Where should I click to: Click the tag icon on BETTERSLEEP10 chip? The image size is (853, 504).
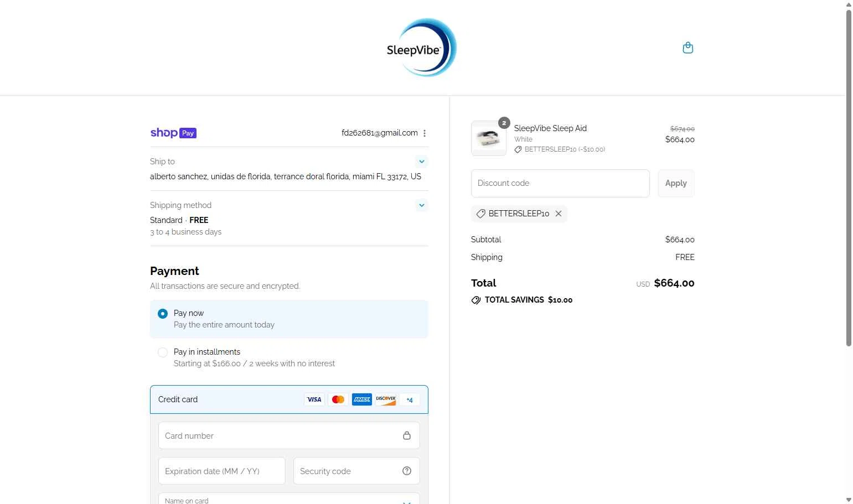(481, 214)
